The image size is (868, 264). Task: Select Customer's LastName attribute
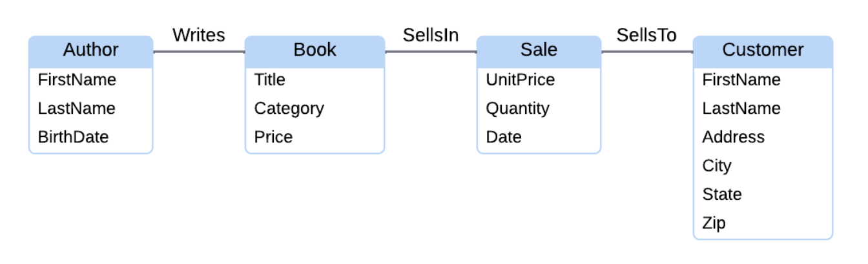click(741, 109)
